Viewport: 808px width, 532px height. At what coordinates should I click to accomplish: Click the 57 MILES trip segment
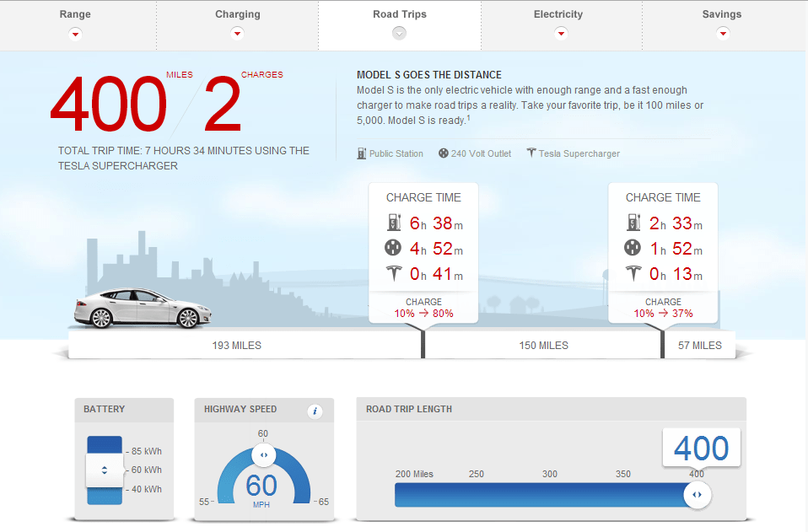(x=700, y=345)
